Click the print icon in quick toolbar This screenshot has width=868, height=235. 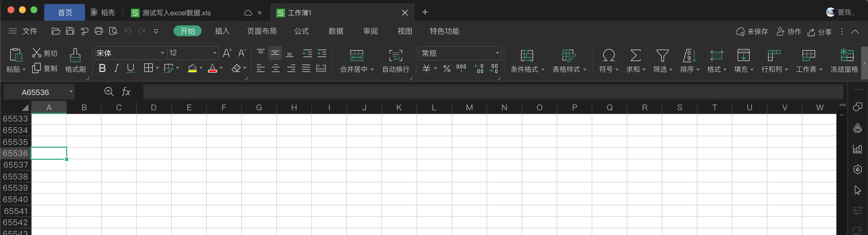tap(99, 31)
